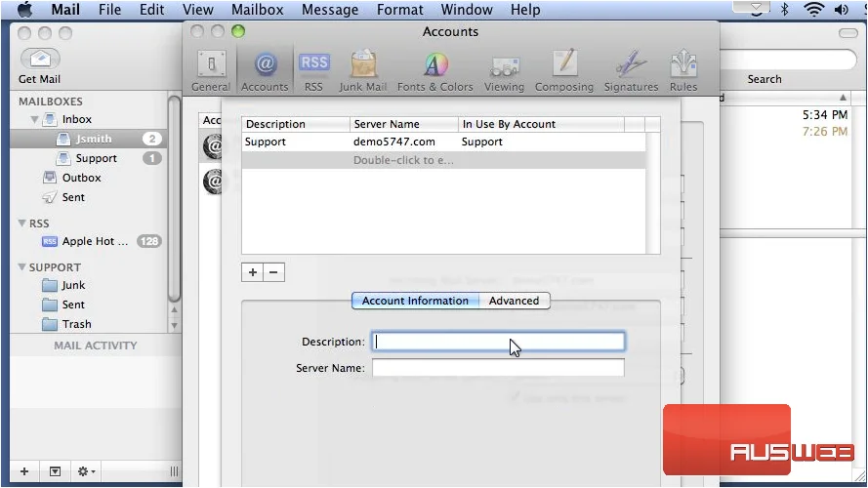
Task: Collapse the RSS section triangle
Action: tap(21, 223)
